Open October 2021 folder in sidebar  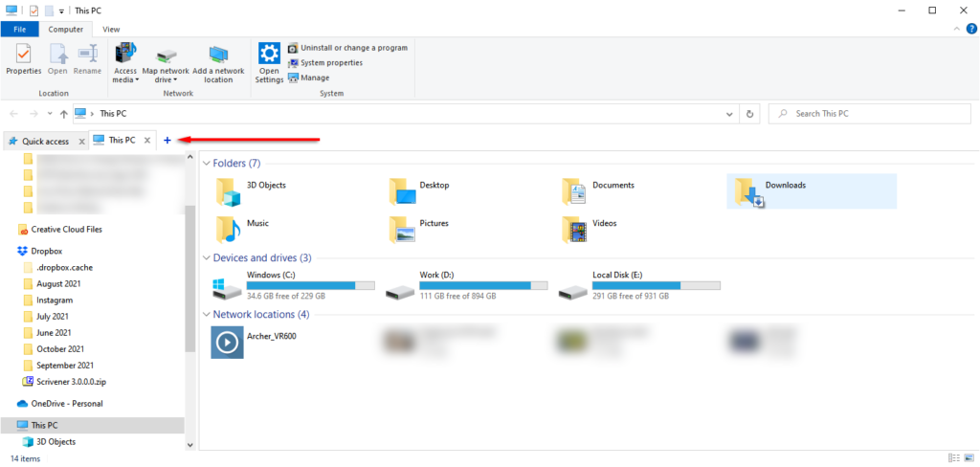pyautogui.click(x=54, y=349)
